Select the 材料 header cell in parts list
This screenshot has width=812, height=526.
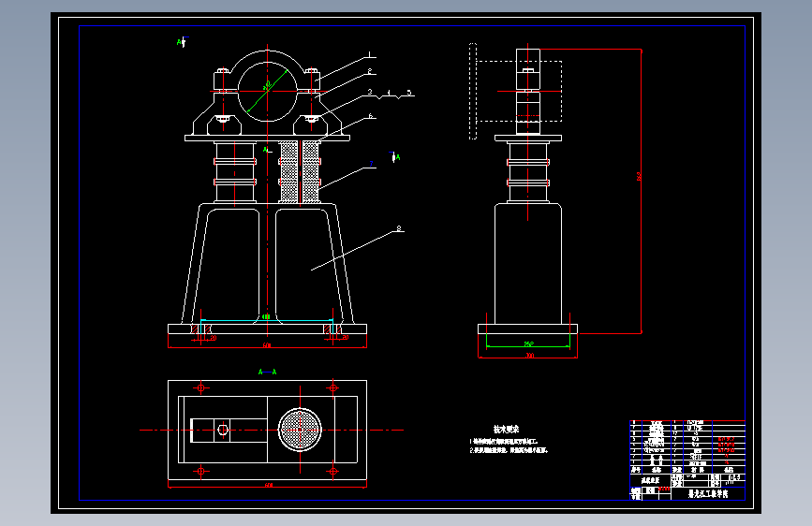click(x=698, y=470)
